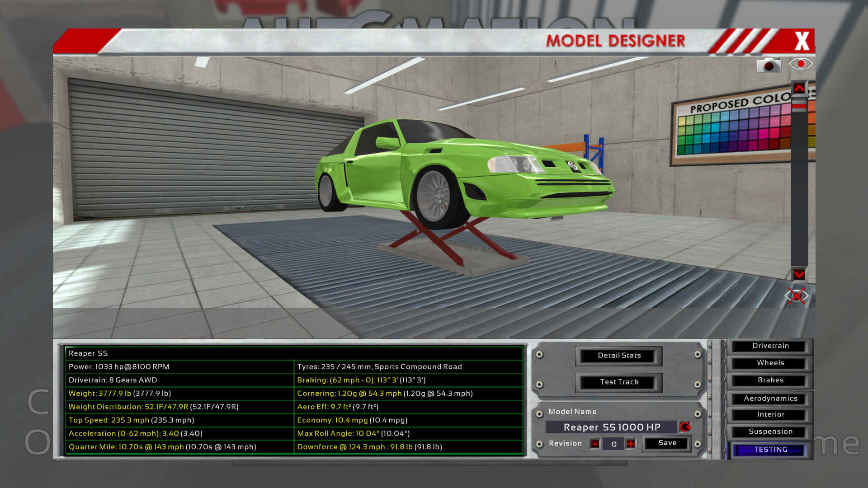Open the Drivetrain tab

click(770, 346)
